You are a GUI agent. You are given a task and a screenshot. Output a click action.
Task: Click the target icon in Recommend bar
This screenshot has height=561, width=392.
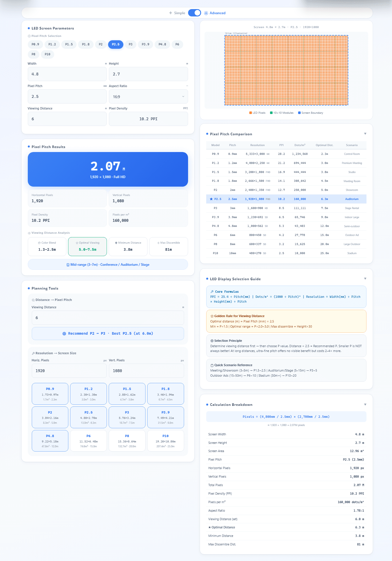tap(64, 334)
